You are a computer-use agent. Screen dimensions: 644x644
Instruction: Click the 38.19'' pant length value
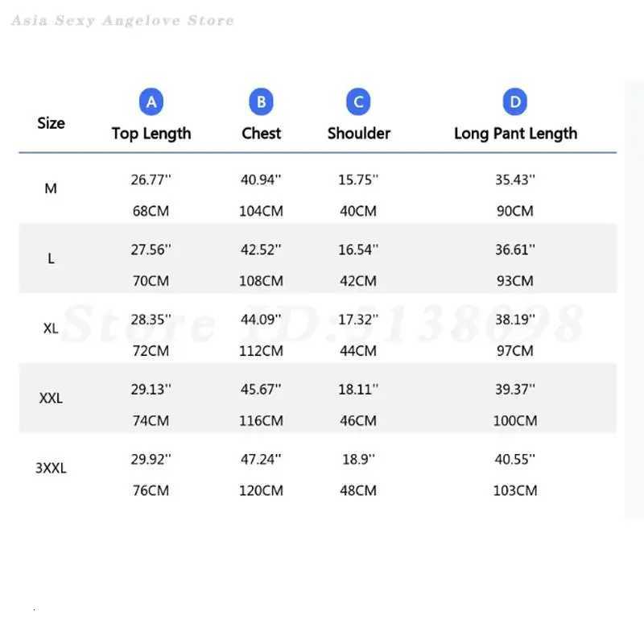pos(515,320)
